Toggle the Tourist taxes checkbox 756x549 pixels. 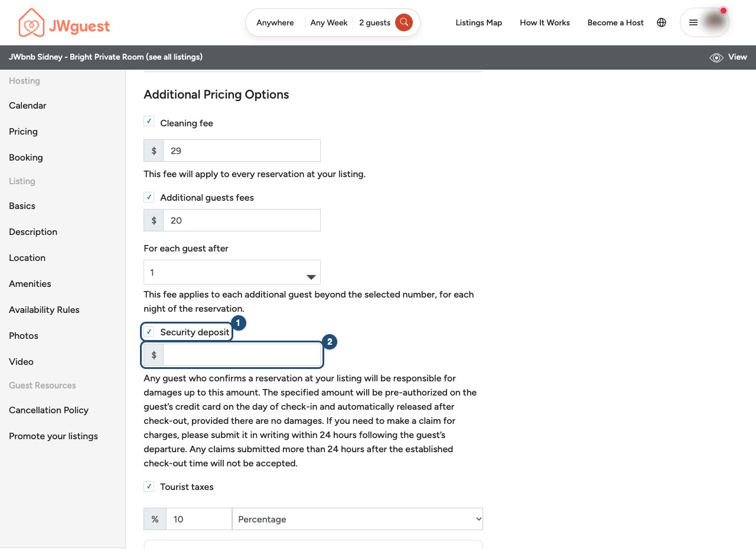[x=149, y=486]
